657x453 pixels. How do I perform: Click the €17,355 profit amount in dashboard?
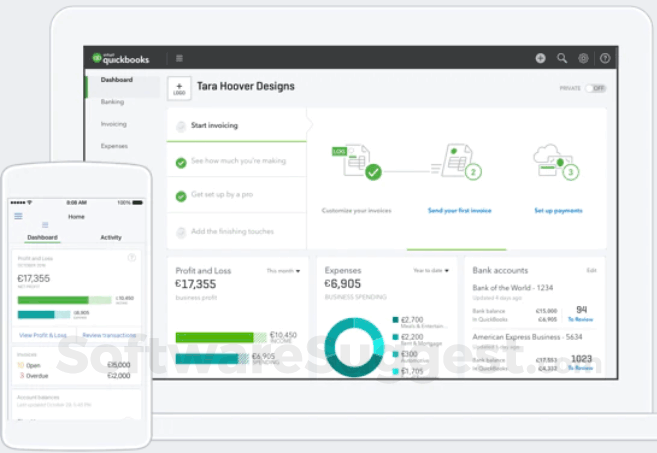(196, 284)
